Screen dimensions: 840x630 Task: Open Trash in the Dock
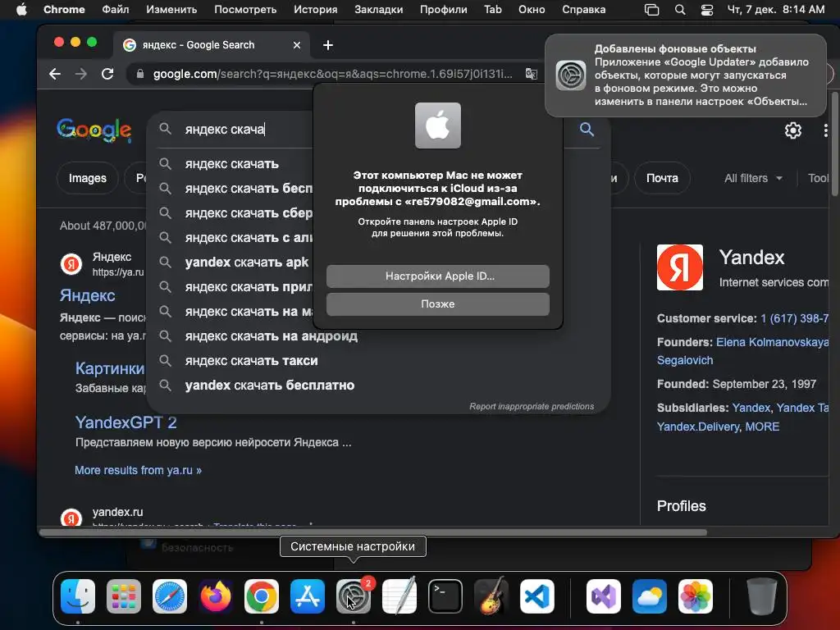click(x=762, y=596)
